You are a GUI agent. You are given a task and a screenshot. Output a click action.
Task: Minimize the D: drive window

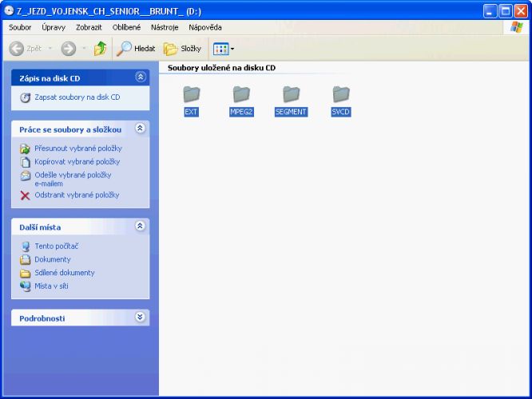tap(489, 11)
